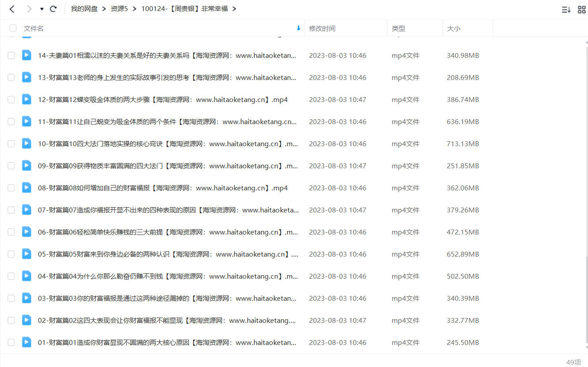The width and height of the screenshot is (588, 367).
Task: Sort by 大小 column header
Action: click(x=453, y=28)
